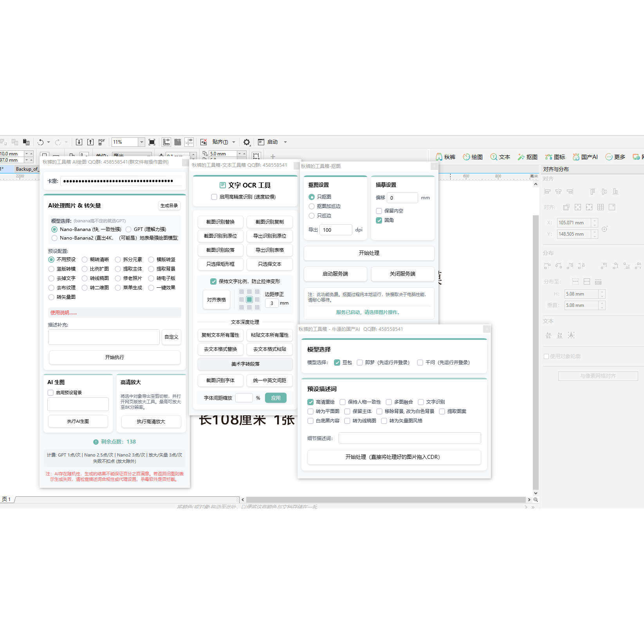Image resolution: width=644 pixels, height=644 pixels.
Task: Select the 转矢量图 preset radio
Action: pyautogui.click(x=51, y=297)
